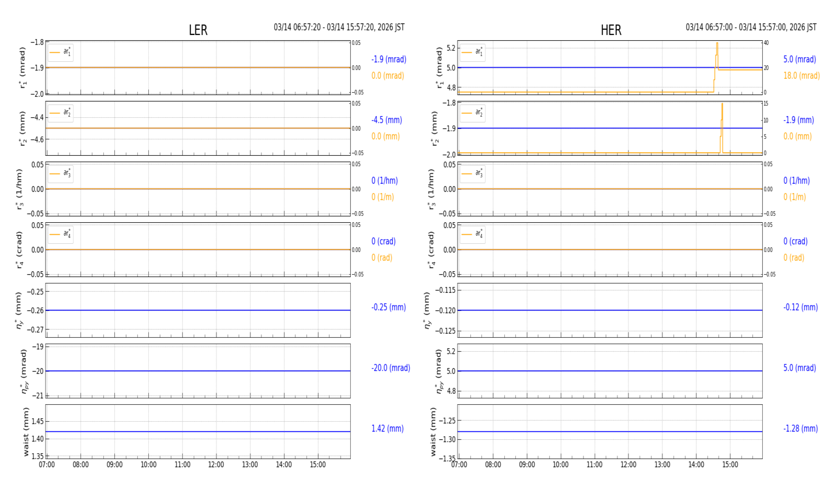Click the blue -20.0 (mrad) value in LER
Screen dimensions: 824x504
[x=390, y=368]
